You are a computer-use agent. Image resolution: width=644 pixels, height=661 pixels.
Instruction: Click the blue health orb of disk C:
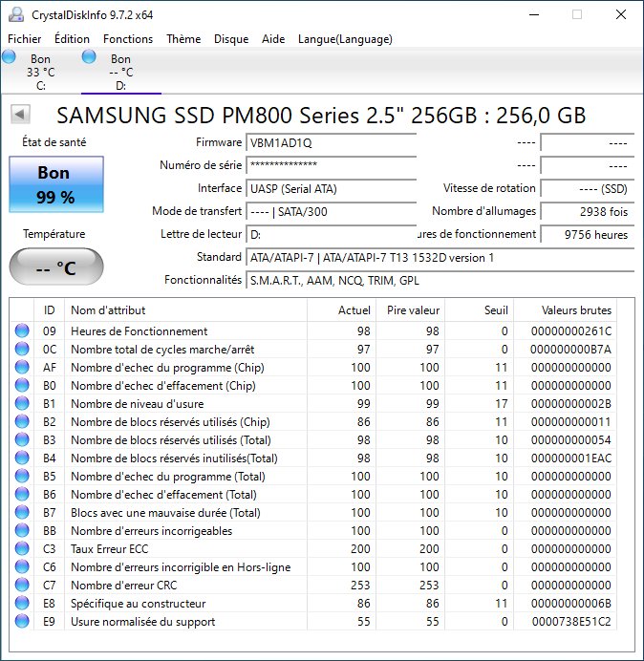(x=9, y=56)
